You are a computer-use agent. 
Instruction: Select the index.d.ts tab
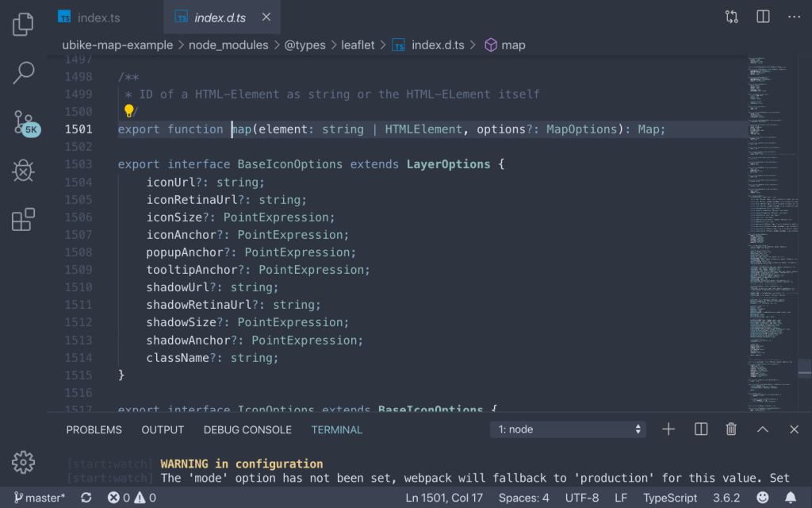(220, 17)
